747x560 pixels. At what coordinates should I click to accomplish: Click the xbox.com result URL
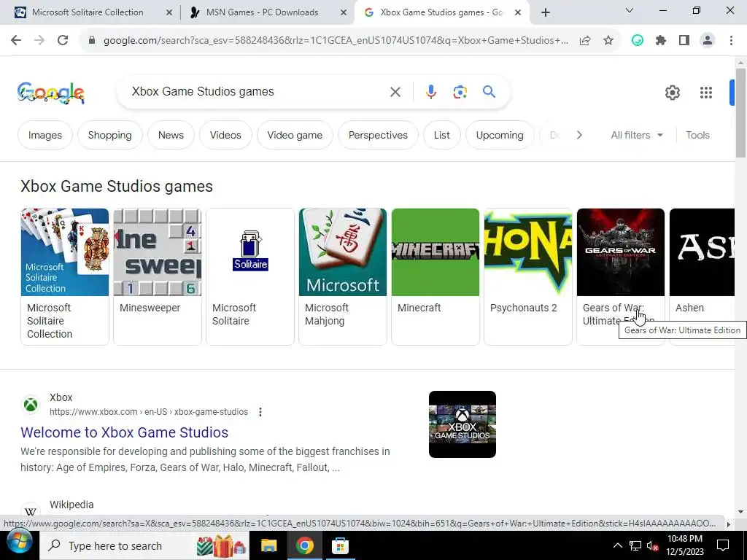(x=149, y=412)
